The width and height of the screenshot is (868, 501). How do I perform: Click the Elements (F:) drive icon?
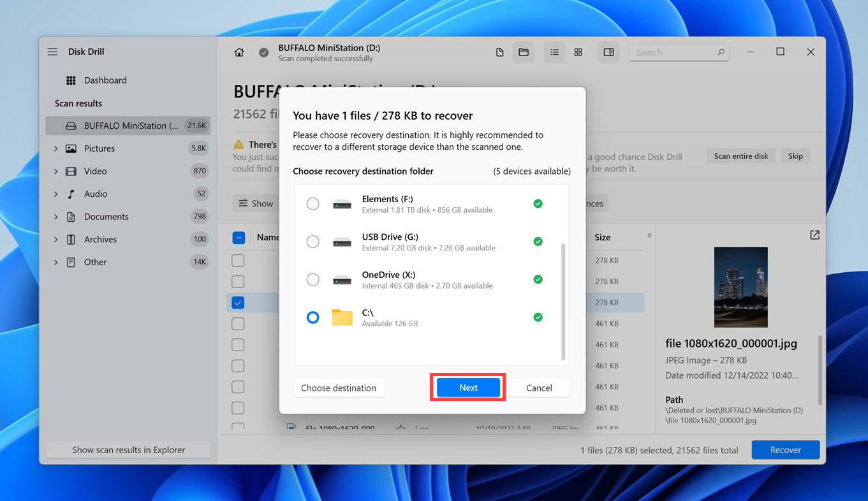point(342,204)
